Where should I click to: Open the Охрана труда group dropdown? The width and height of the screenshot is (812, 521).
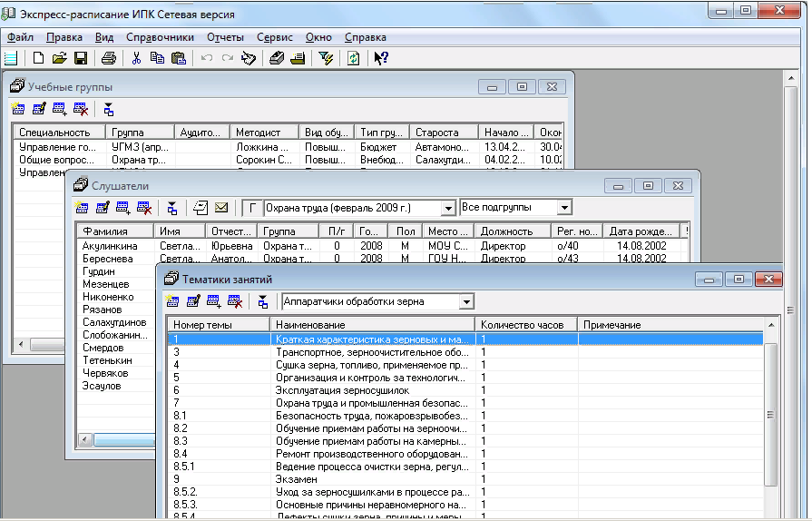pyautogui.click(x=447, y=208)
